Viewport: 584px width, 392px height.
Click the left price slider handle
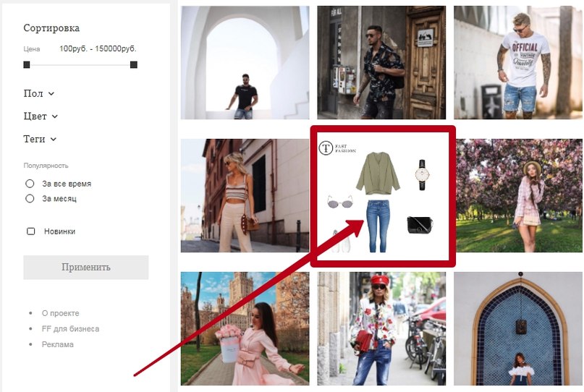27,64
